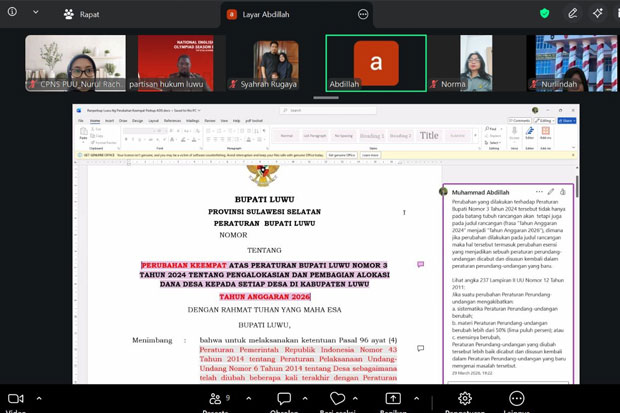Image resolution: width=620 pixels, height=413 pixels.
Task: Open the settings gear (Pengaturan)
Action: click(464, 398)
